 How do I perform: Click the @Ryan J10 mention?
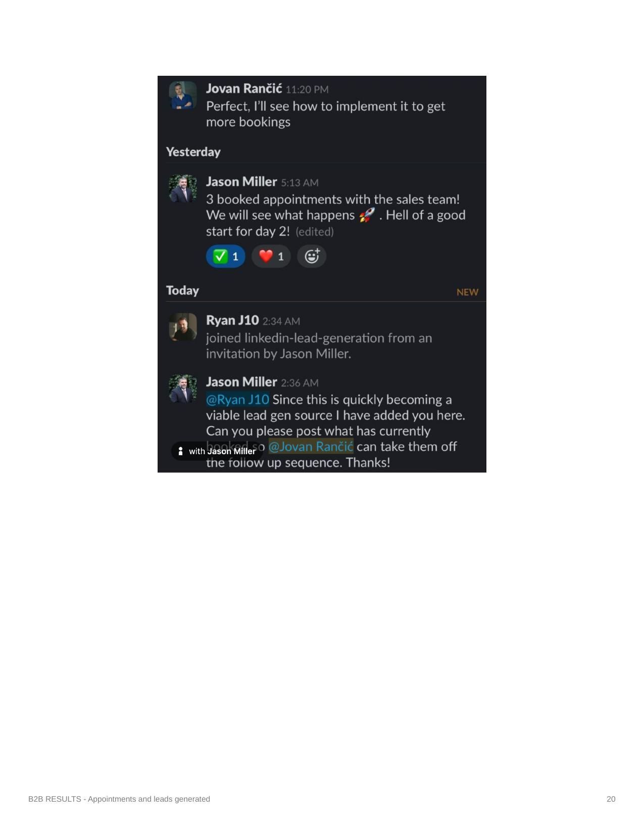[x=237, y=400]
